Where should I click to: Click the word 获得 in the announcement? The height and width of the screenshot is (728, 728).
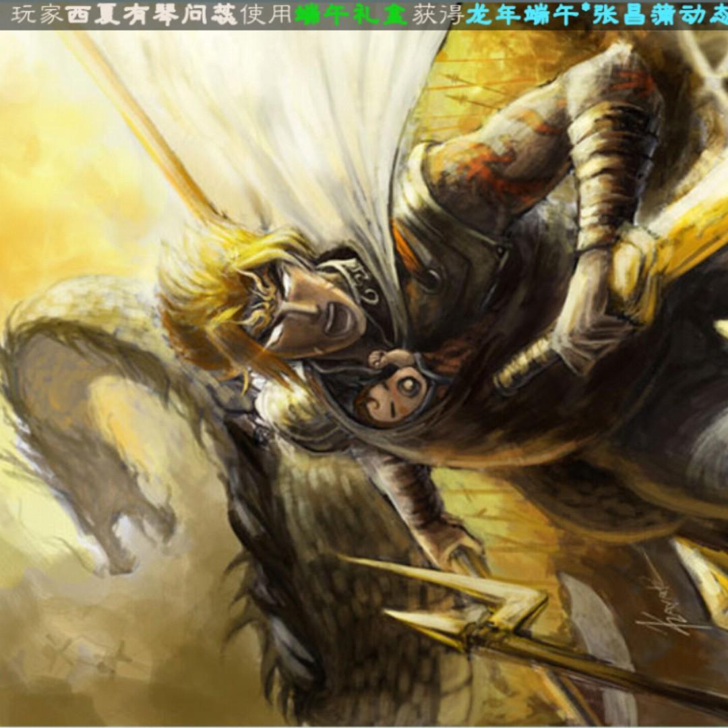438,15
